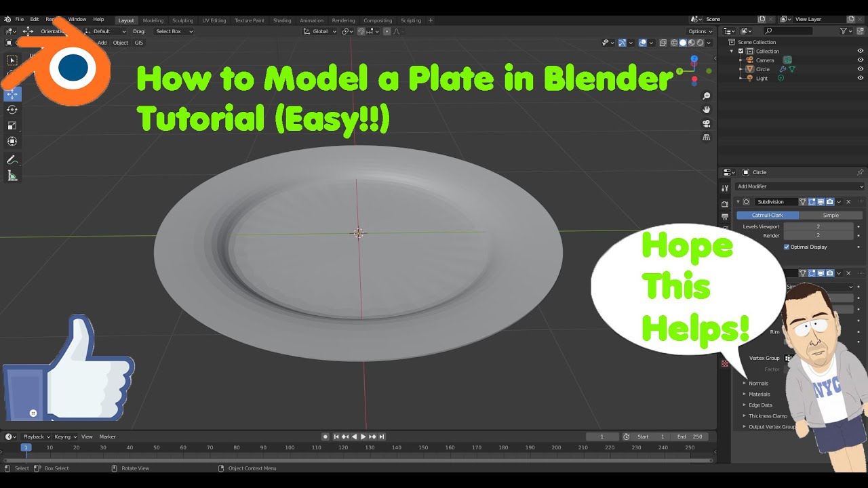Toggle Subdivision modifier render camera display
The width and height of the screenshot is (868, 488).
coord(829,202)
